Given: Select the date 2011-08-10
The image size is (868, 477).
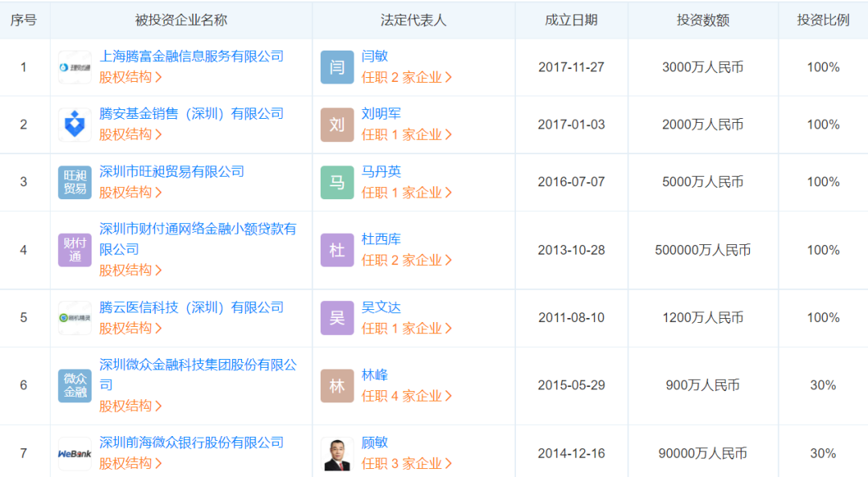Looking at the screenshot, I should (x=571, y=318).
